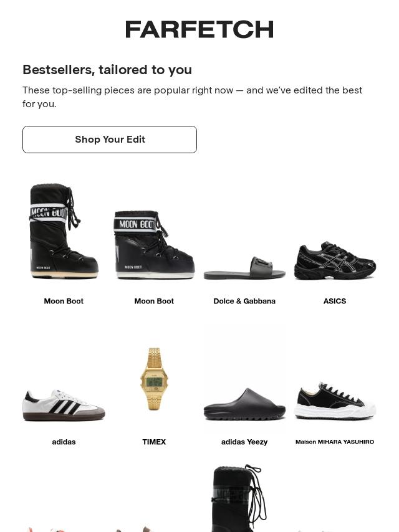Click the Bestsellers, tailored to you heading
This screenshot has width=399, height=532.
tap(107, 69)
